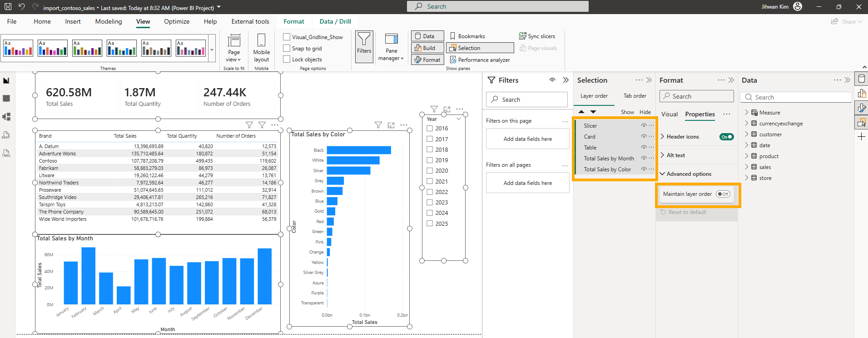868x338 pixels.
Task: Switch to Report view in the left sidebar
Action: (6, 80)
